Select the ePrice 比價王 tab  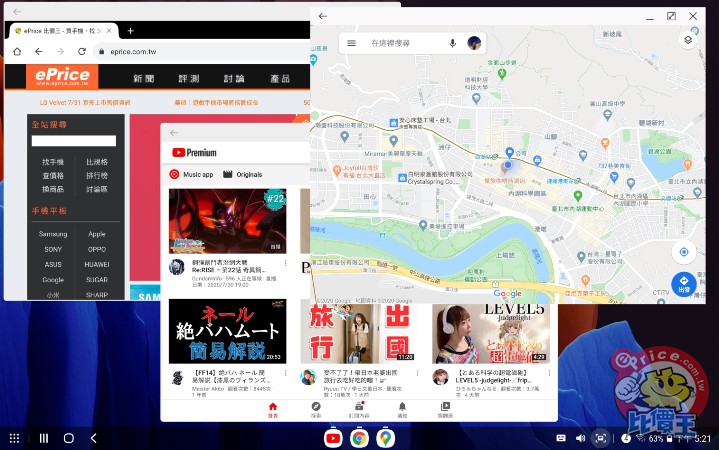tap(63, 31)
